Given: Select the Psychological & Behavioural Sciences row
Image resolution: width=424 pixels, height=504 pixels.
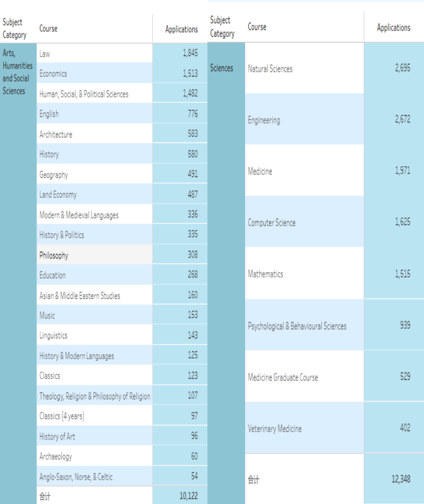Looking at the screenshot, I should pos(297,326).
